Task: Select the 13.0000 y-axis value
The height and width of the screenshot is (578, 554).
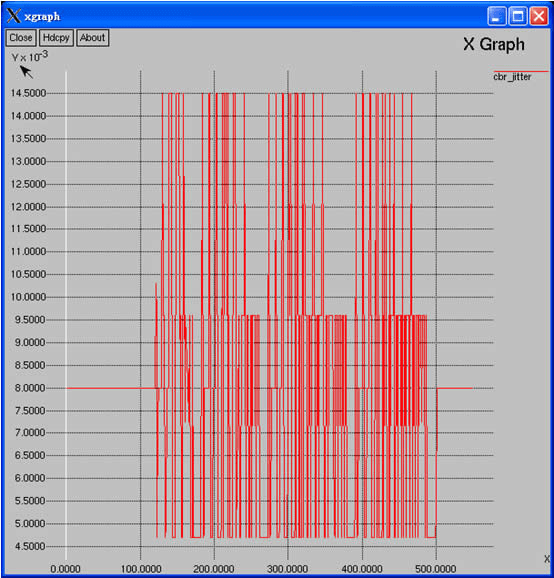Action: pos(28,161)
